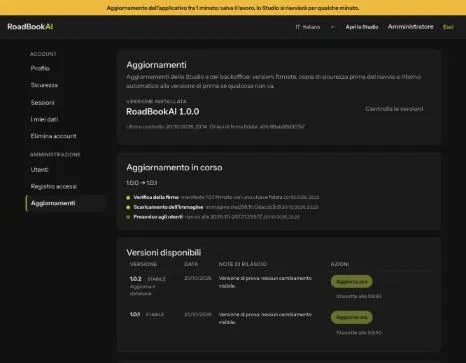Screen dimensions: 466x363
Task: Click the release note in 1.0.1 row
Action: coord(265,318)
